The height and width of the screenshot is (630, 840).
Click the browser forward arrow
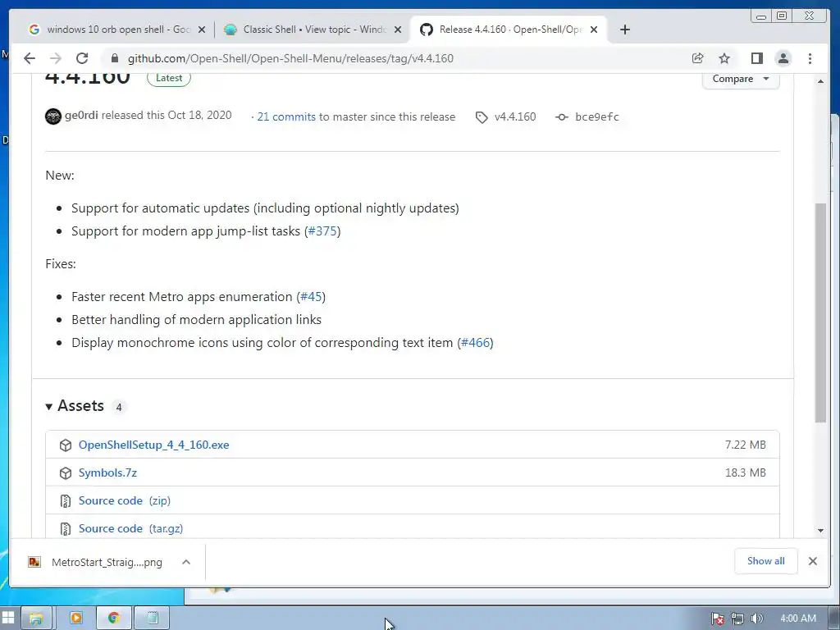pyautogui.click(x=55, y=58)
